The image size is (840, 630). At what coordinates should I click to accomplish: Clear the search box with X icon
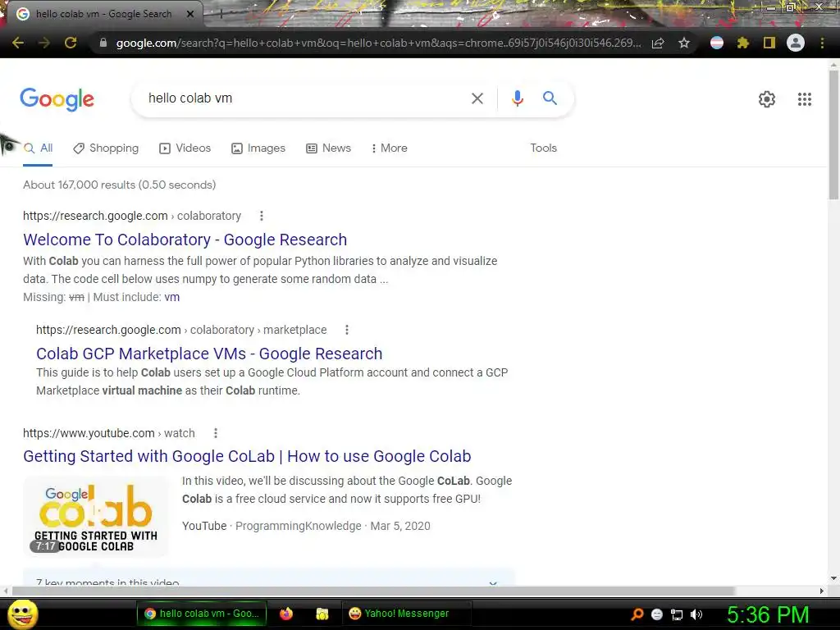(477, 98)
